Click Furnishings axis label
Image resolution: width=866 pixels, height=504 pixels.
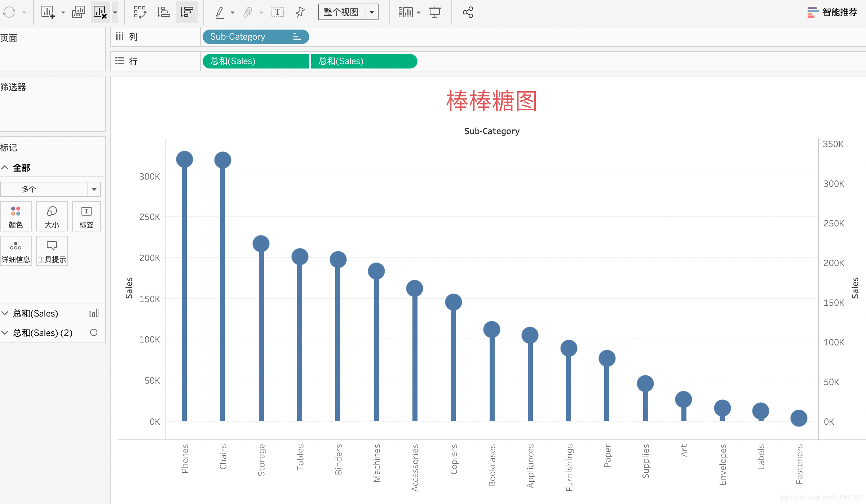(569, 468)
